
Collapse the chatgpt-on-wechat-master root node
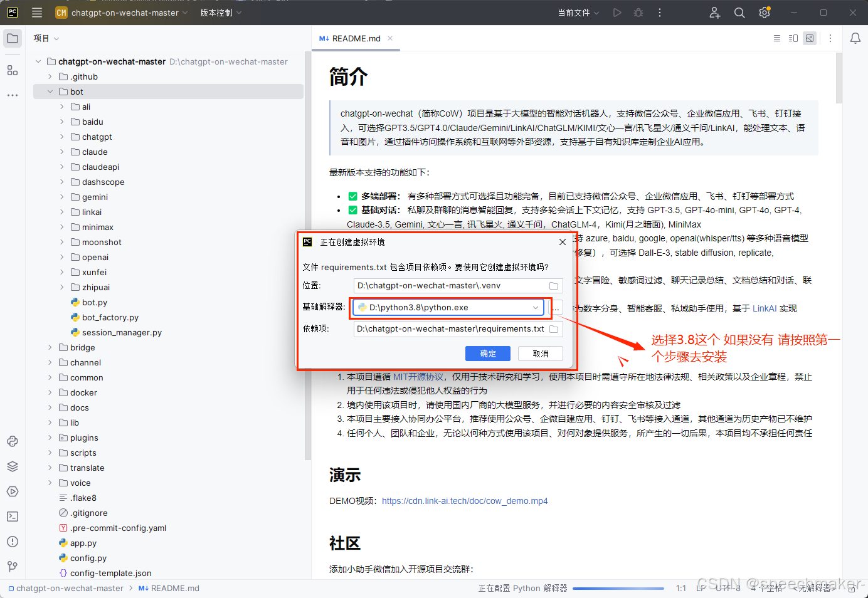tap(38, 61)
